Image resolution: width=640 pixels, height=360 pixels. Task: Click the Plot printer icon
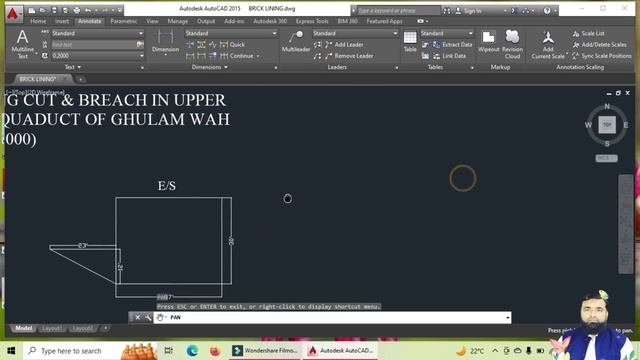pyautogui.click(x=77, y=10)
